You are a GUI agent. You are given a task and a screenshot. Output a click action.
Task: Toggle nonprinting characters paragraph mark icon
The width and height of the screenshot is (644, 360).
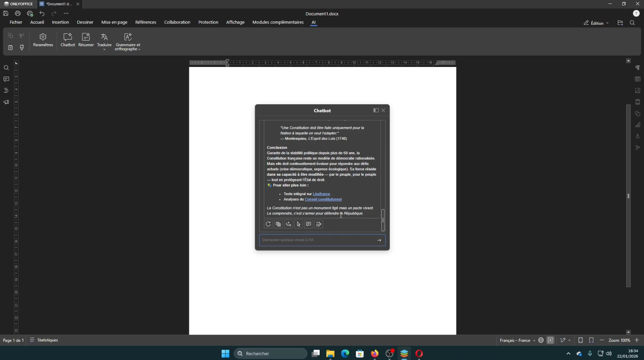pyautogui.click(x=637, y=68)
